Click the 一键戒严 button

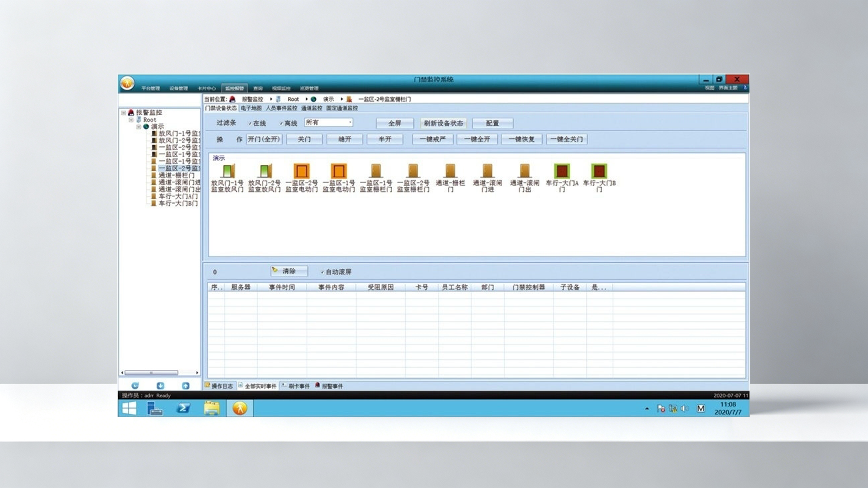433,139
